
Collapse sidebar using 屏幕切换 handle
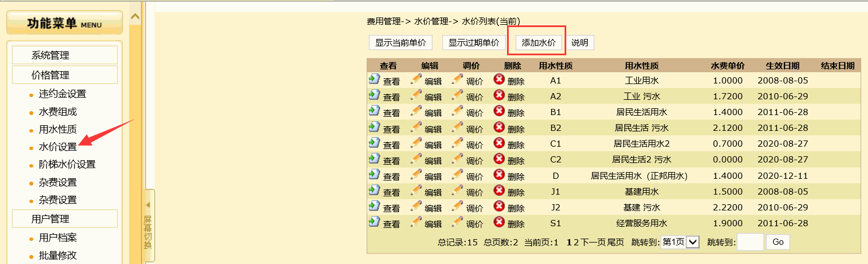point(147,226)
